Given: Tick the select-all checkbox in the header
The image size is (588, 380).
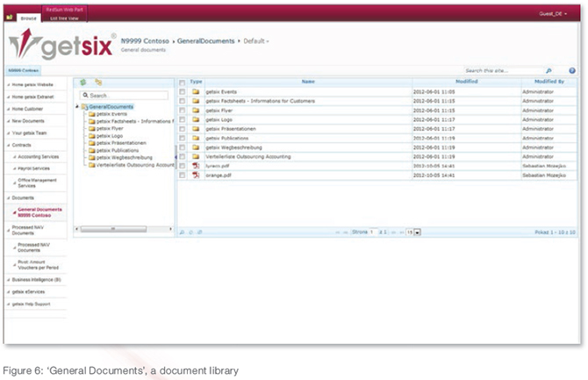Looking at the screenshot, I should [x=182, y=82].
